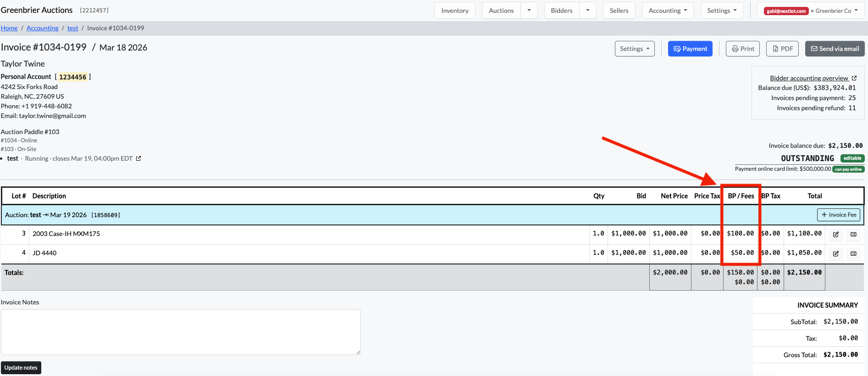Expand the Accounting menu in top navigation

pyautogui.click(x=668, y=10)
